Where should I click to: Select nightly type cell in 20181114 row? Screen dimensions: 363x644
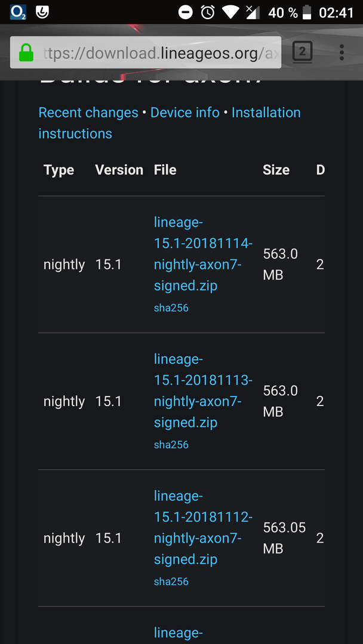(64, 265)
